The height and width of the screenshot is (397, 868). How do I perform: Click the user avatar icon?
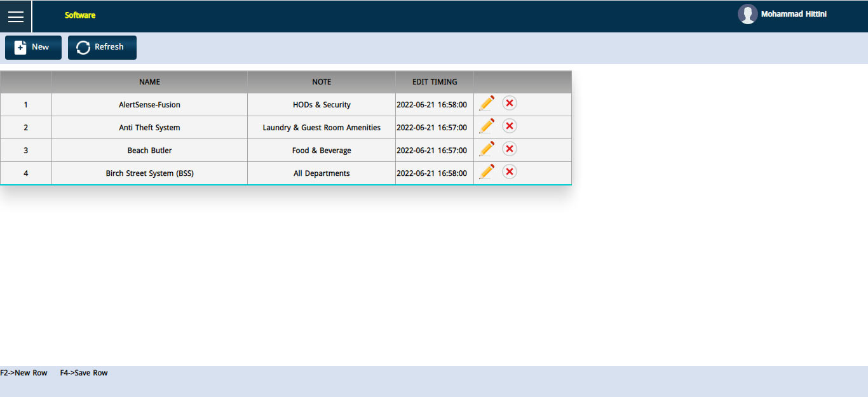click(x=747, y=14)
